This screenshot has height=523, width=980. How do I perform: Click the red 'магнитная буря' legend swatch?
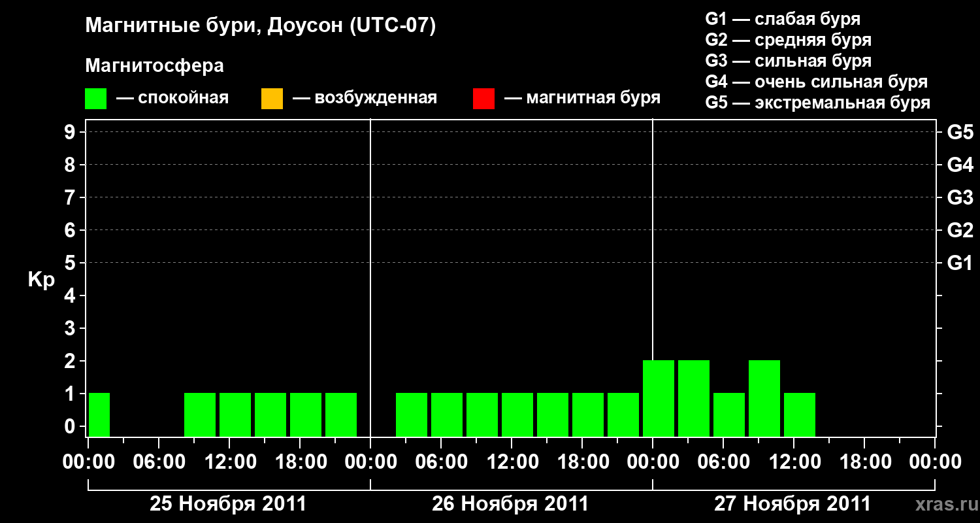(x=483, y=99)
